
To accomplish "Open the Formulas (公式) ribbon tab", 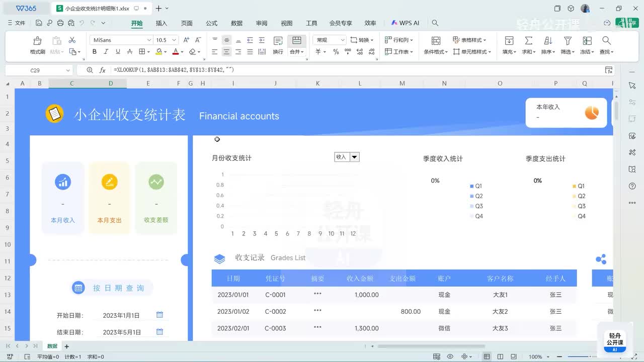I will pos(211,23).
